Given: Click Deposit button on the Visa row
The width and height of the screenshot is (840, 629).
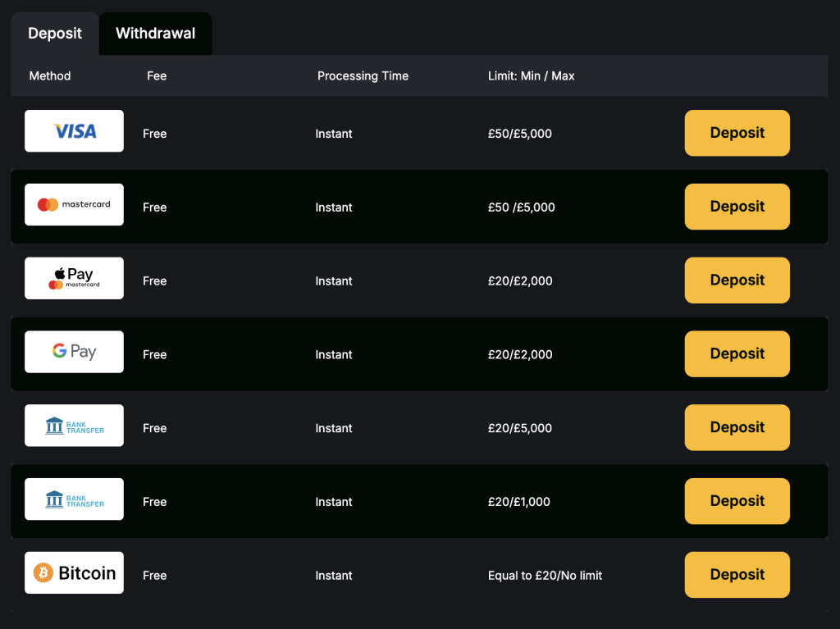Looking at the screenshot, I should click(736, 133).
